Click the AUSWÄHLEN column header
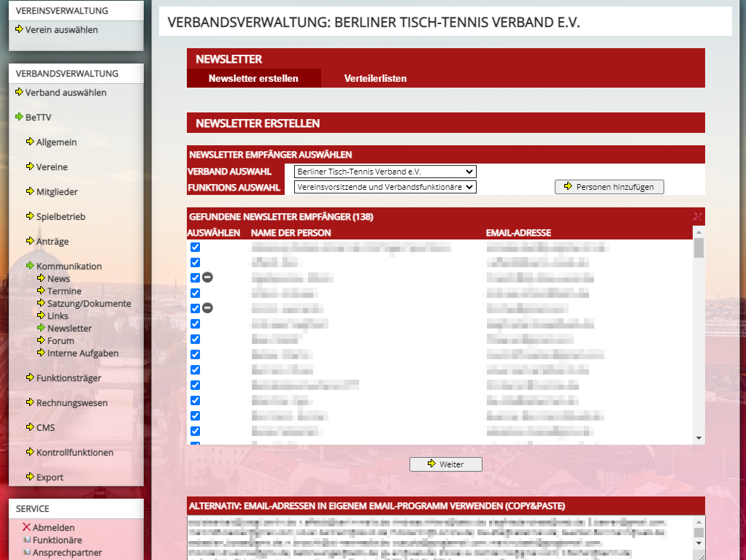 [214, 233]
